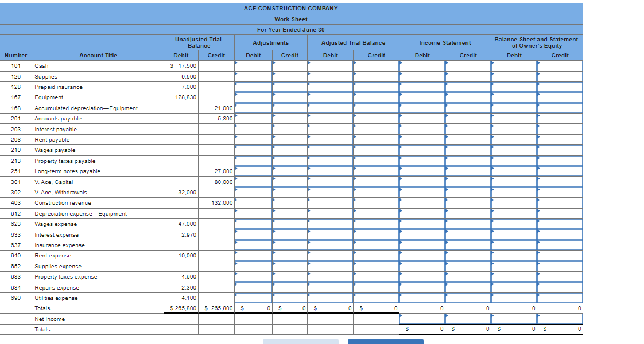This screenshot has width=644, height=344.
Task: Click the Balance Sheet Debit cell for V. Ace, Withdrawals
Action: click(514, 192)
